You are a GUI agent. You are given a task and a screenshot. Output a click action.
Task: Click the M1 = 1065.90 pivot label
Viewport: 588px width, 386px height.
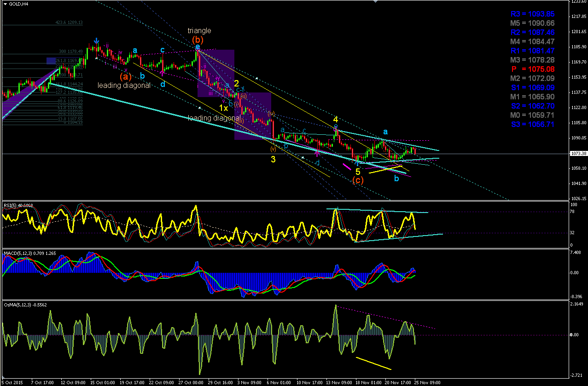pos(533,97)
